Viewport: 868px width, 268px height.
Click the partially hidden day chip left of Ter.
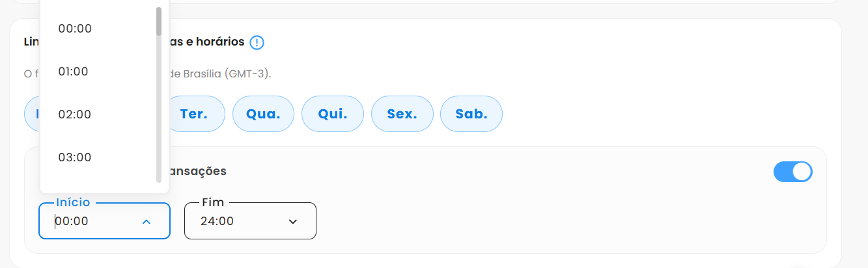(31, 114)
